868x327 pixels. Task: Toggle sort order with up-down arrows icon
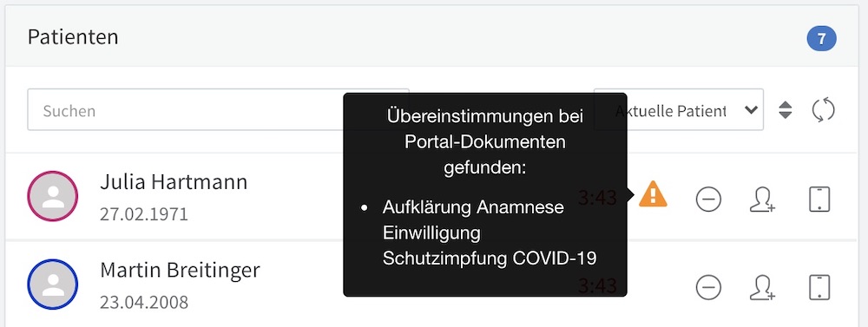coord(785,110)
